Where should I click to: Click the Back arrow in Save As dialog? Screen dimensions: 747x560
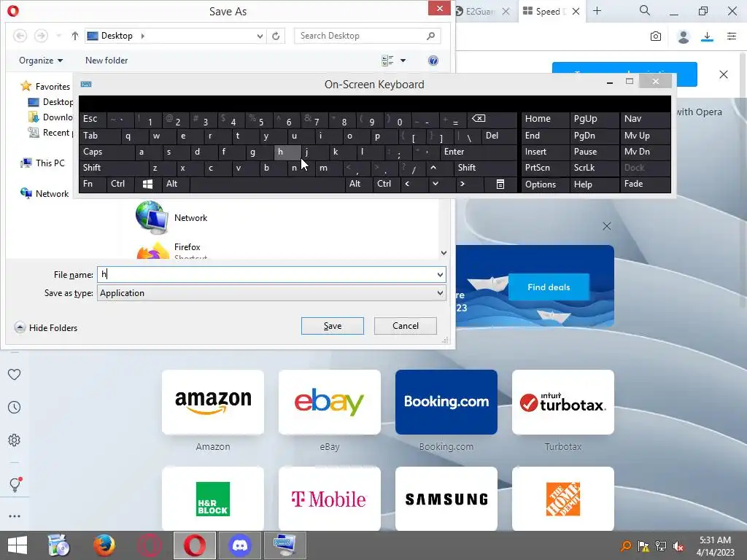(20, 36)
